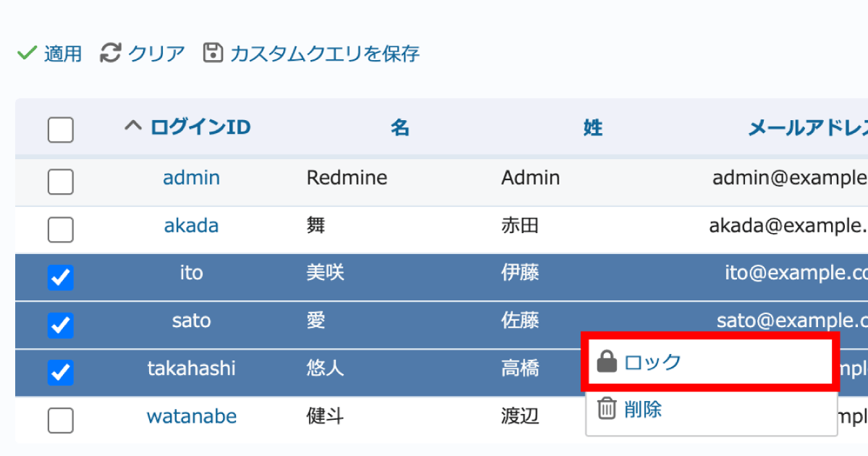Open the watanabe user profile link
This screenshot has width=868, height=456.
(x=191, y=416)
